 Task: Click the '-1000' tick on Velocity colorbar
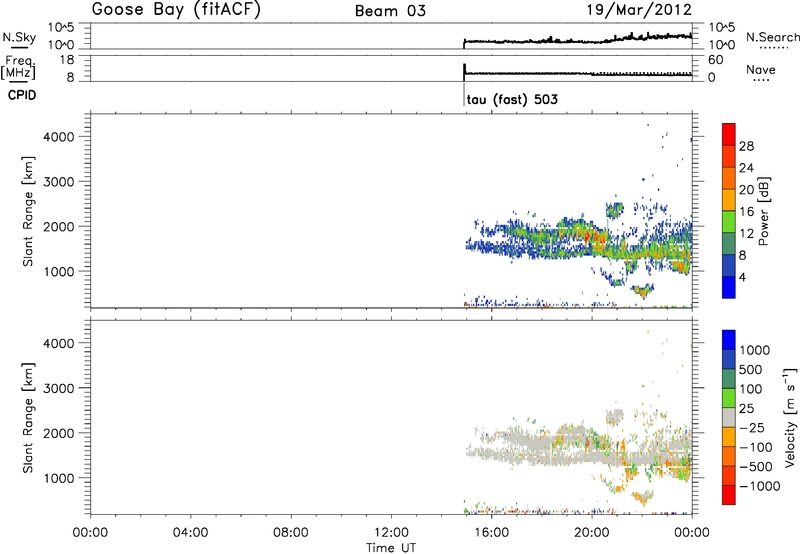pyautogui.click(x=760, y=486)
